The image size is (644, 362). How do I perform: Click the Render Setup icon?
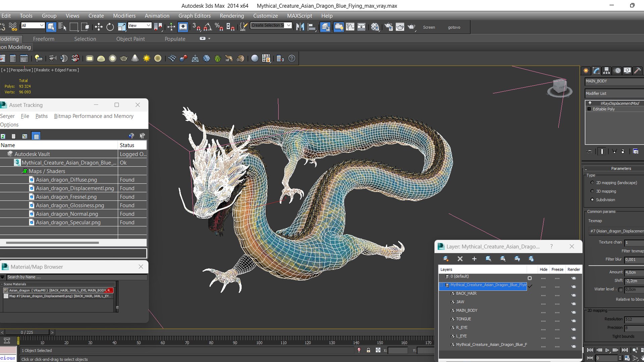(388, 27)
